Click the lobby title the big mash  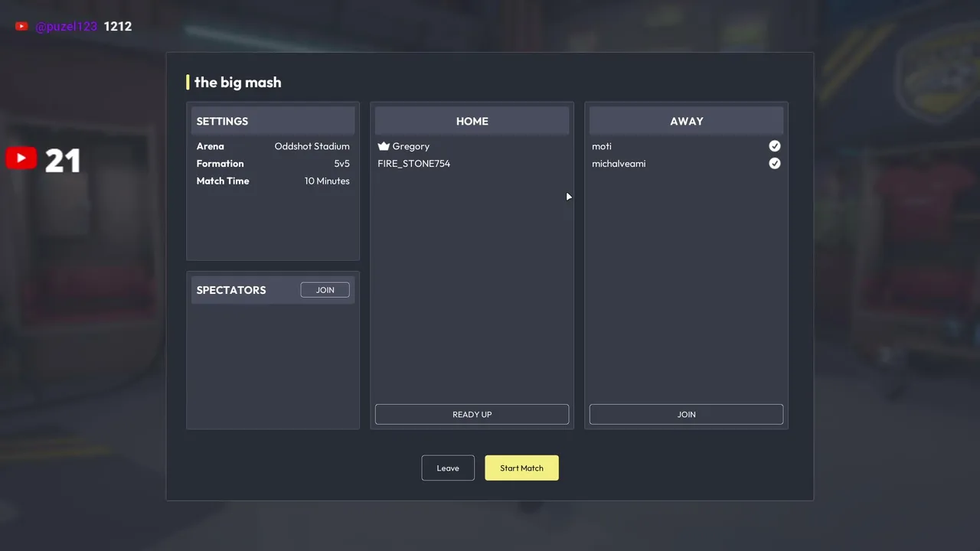point(237,83)
